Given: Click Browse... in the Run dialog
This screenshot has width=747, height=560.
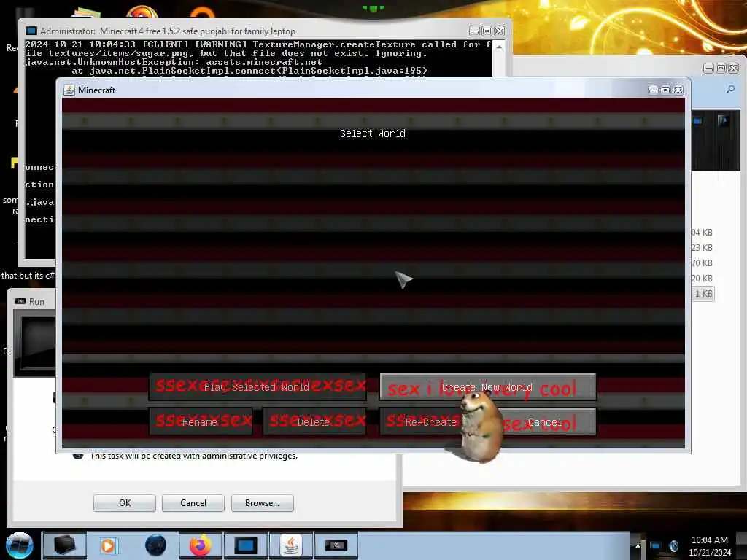Looking at the screenshot, I should tap(262, 503).
